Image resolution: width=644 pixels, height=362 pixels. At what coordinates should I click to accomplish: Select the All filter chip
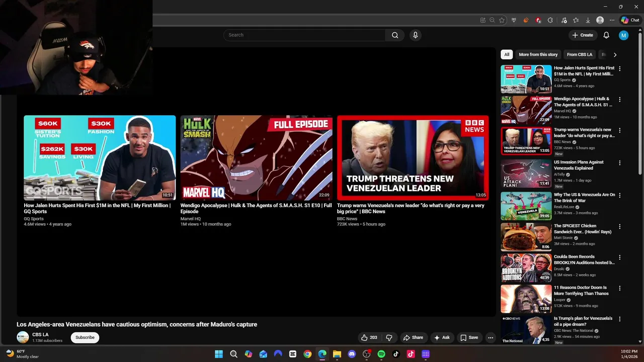pos(507,54)
